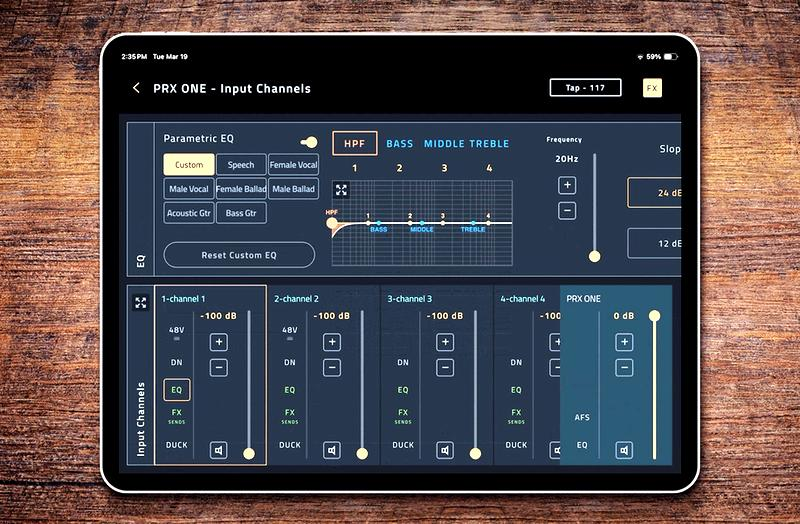The width and height of the screenshot is (800, 524).
Task: Select the TREBLE band tab
Action: (490, 144)
